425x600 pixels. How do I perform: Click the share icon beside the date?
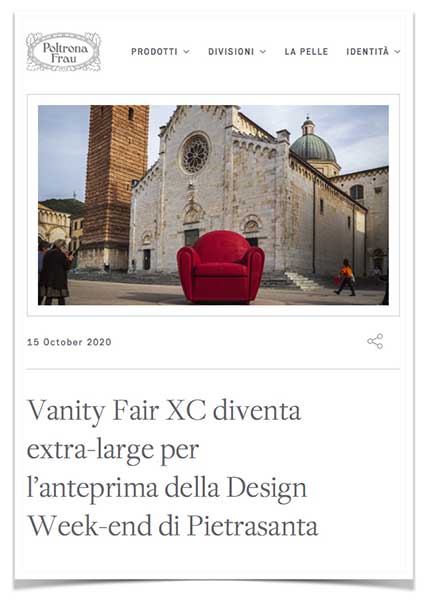tap(375, 341)
